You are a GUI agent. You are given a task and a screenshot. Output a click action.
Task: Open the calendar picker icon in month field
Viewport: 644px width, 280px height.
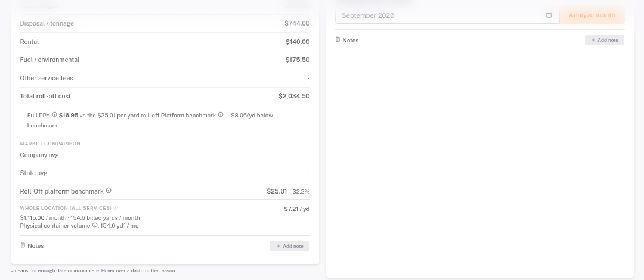tap(549, 15)
